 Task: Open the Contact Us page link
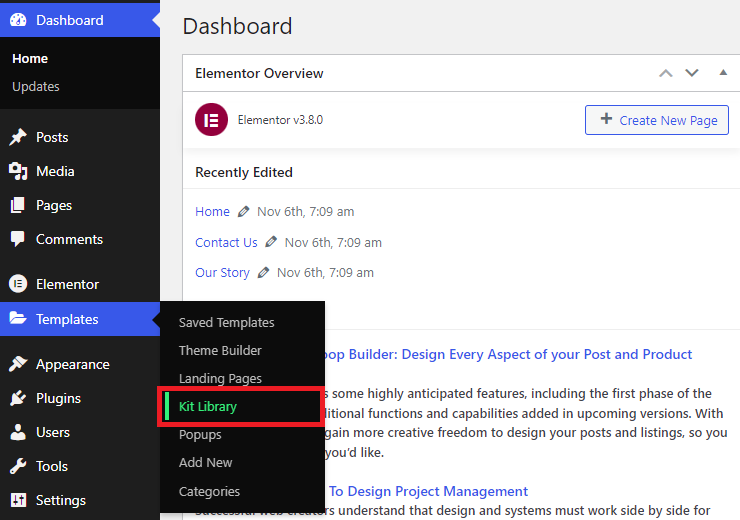pyautogui.click(x=226, y=243)
